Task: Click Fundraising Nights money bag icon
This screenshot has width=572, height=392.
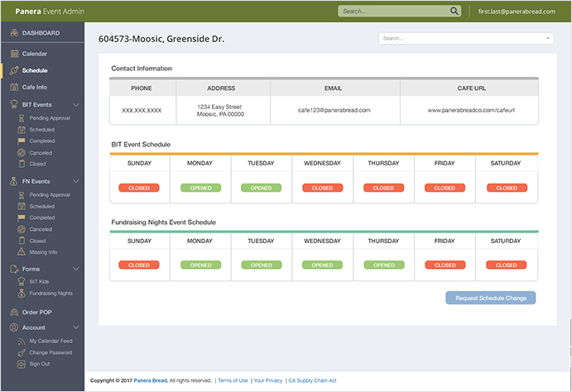Action: [22, 294]
